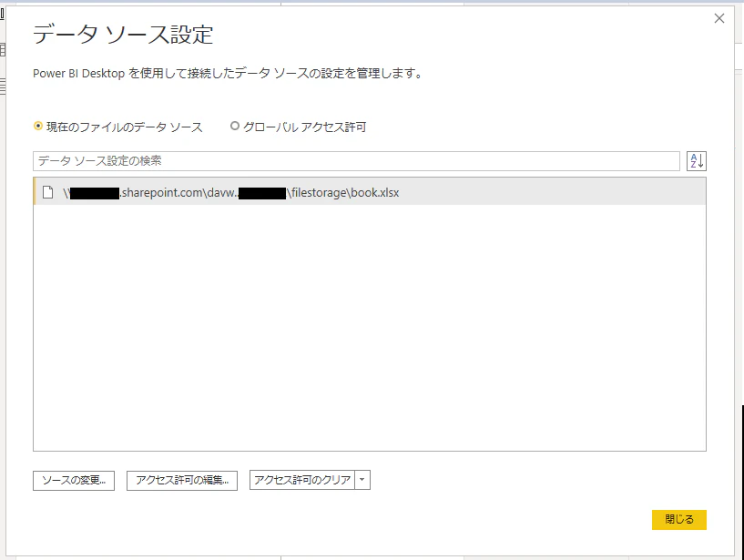Click the アクセス許可の編集... button

[x=182, y=480]
